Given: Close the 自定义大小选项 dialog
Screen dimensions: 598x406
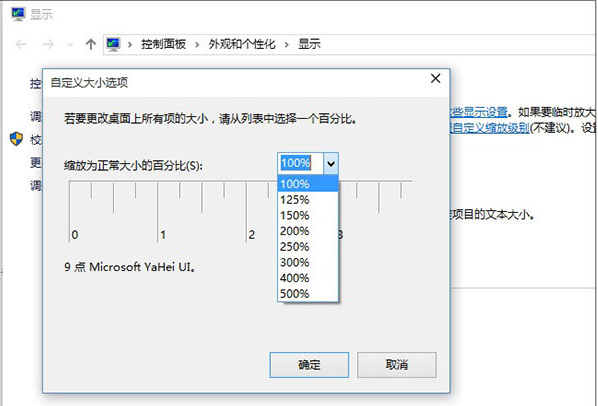Looking at the screenshot, I should (436, 79).
